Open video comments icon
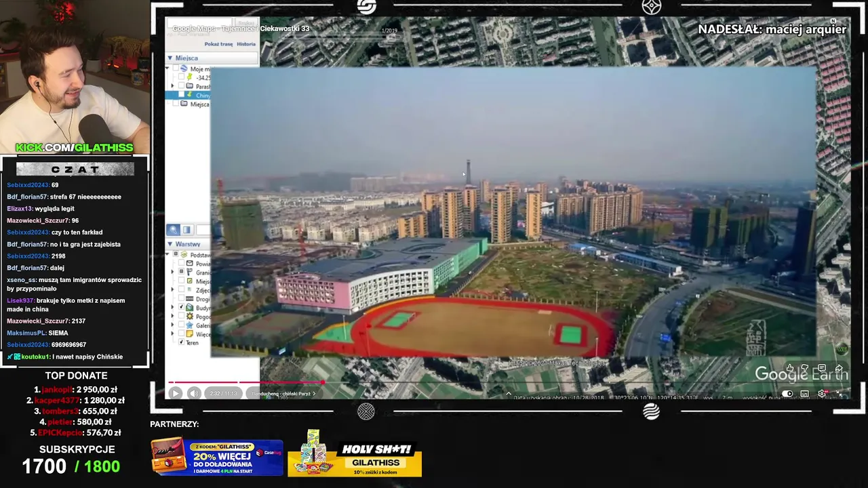 pos(822,368)
